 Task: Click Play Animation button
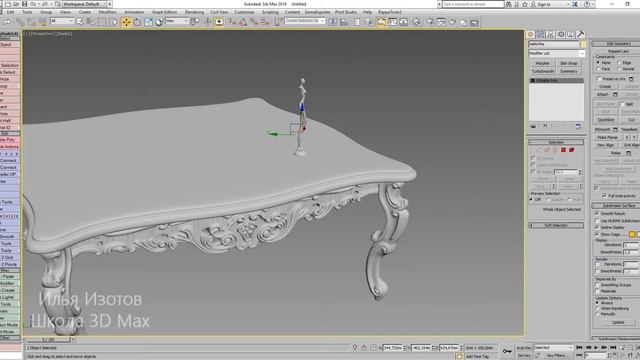coord(596,347)
